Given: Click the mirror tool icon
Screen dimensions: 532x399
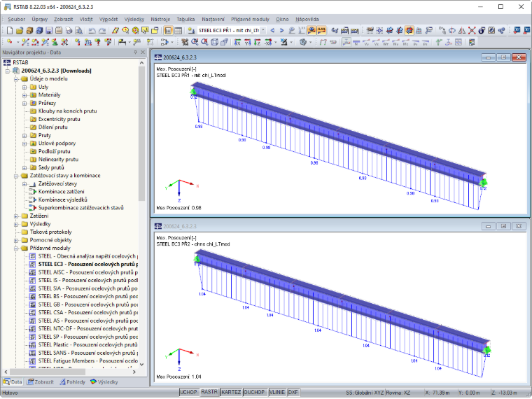Looking at the screenshot, I should click(462, 31).
